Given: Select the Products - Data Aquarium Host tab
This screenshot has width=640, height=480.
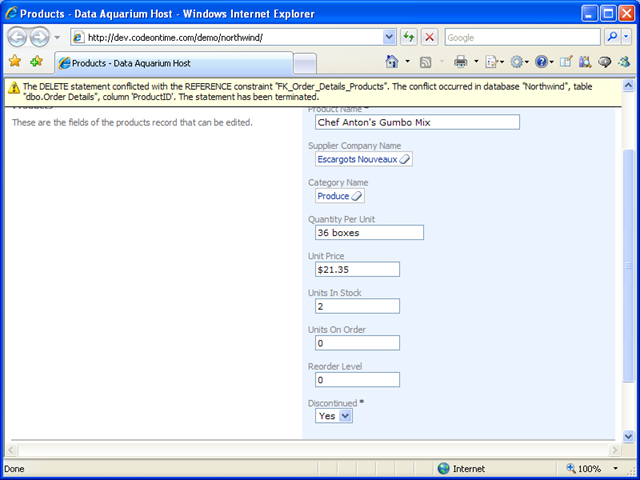Looking at the screenshot, I should tap(174, 63).
